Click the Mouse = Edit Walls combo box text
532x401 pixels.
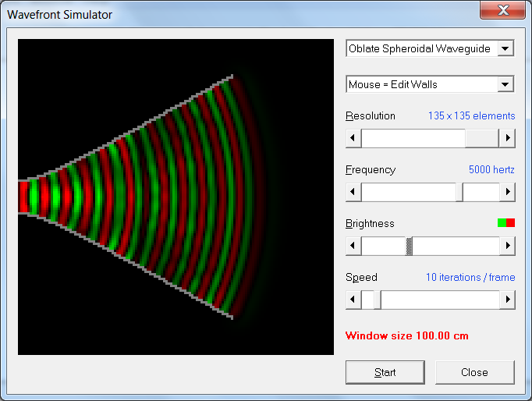tap(393, 84)
